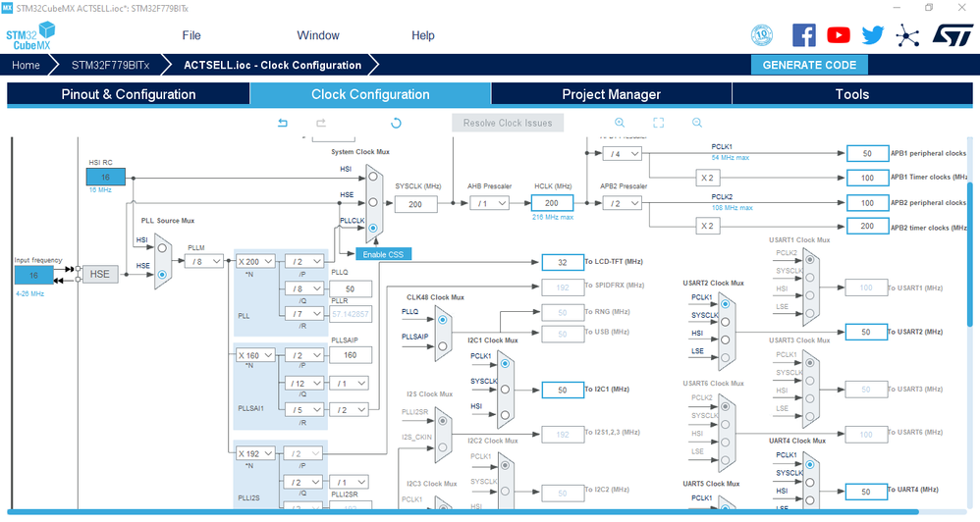Open the Help menu
Viewport: 980px width, 522px height.
pyautogui.click(x=423, y=35)
